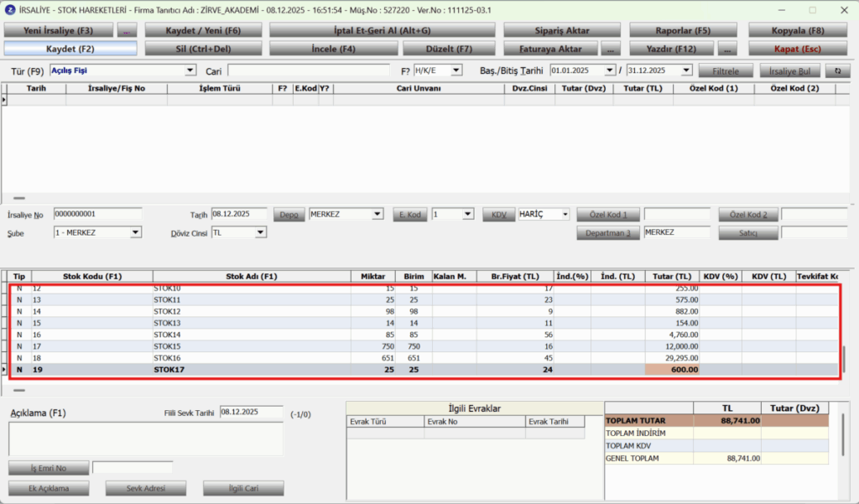Click Sil (Ctrl+Del) button

click(x=203, y=49)
